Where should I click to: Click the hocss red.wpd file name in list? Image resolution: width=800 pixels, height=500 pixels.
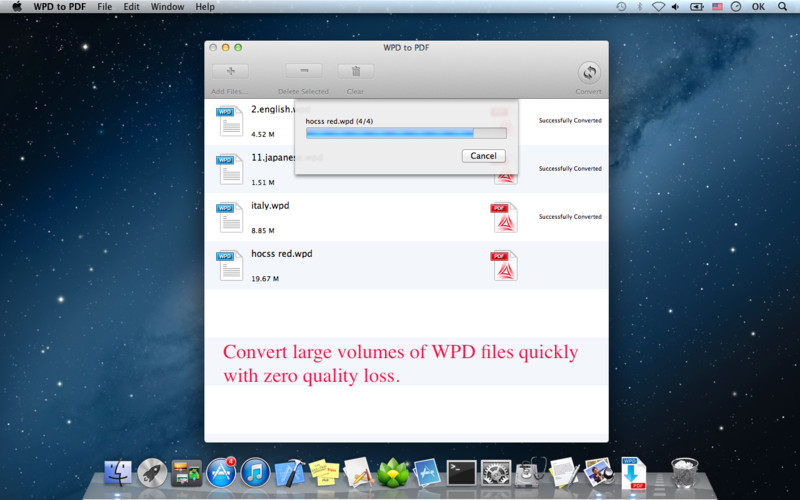click(282, 254)
